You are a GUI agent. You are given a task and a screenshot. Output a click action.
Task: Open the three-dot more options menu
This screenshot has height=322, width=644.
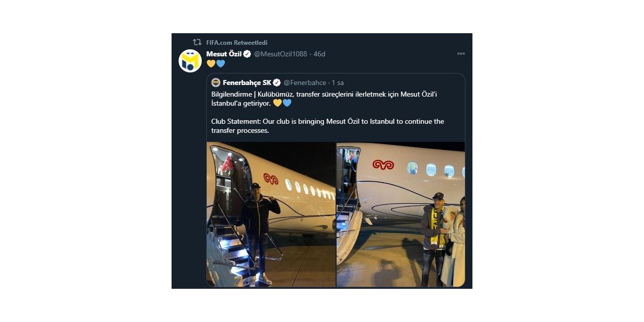pyautogui.click(x=461, y=54)
